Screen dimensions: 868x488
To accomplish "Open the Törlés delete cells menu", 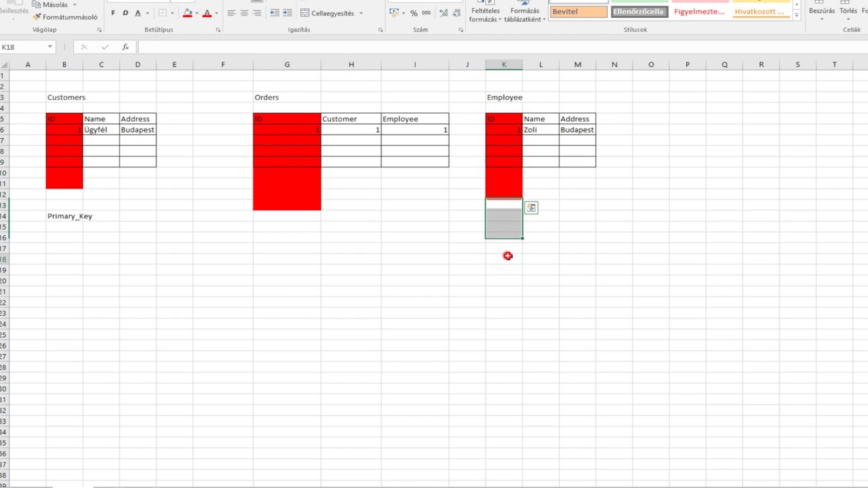I will [848, 12].
